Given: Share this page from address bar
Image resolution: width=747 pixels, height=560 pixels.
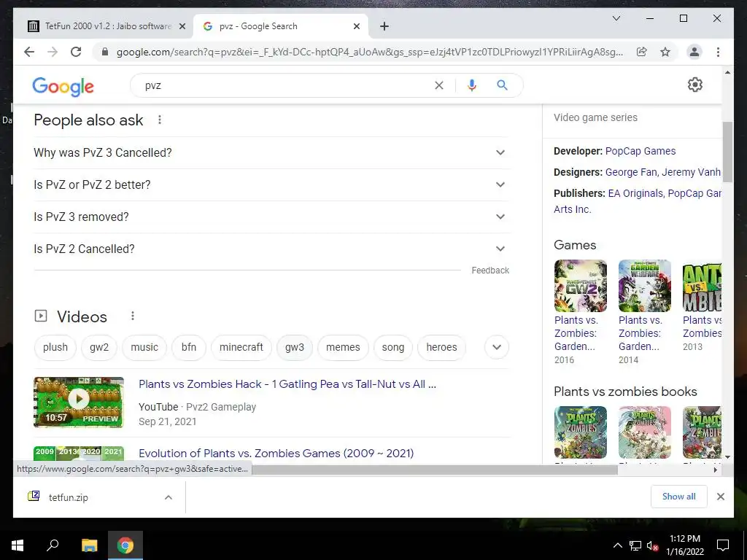Looking at the screenshot, I should [x=642, y=52].
